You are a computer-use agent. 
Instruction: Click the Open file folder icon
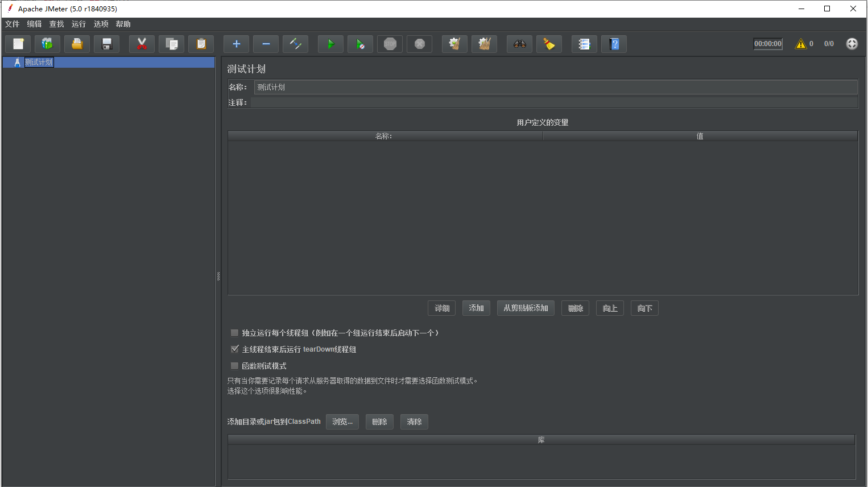(77, 44)
